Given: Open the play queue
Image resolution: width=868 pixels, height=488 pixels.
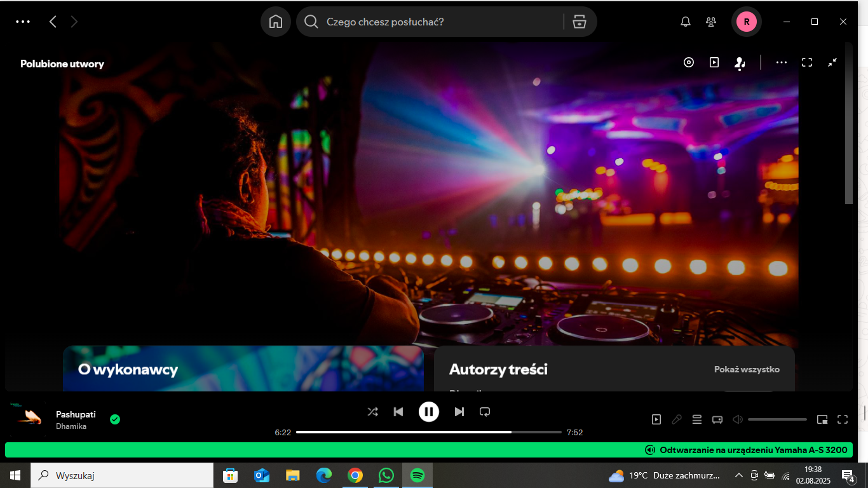Looking at the screenshot, I should 697,419.
